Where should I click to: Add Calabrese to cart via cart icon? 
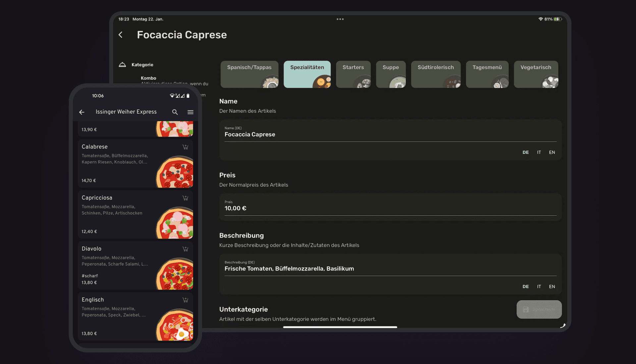pos(185,147)
